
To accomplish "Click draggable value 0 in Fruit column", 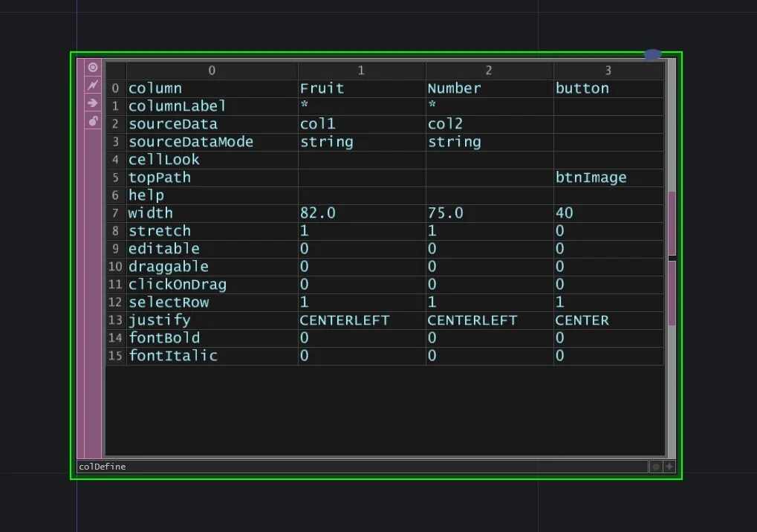I will pos(362,267).
